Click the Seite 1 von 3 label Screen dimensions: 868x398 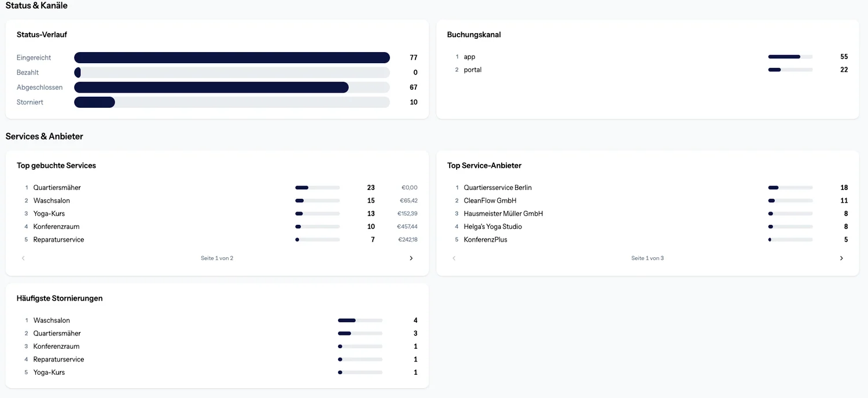pos(648,258)
